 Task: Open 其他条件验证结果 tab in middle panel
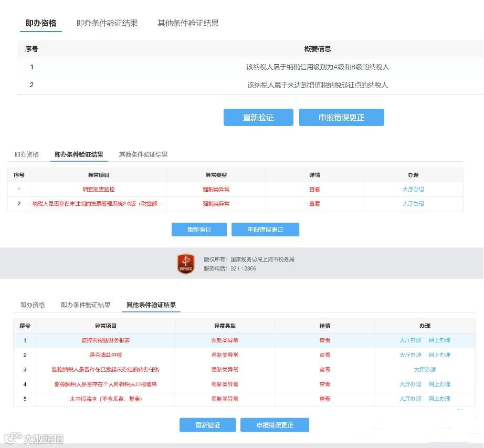tap(143, 154)
